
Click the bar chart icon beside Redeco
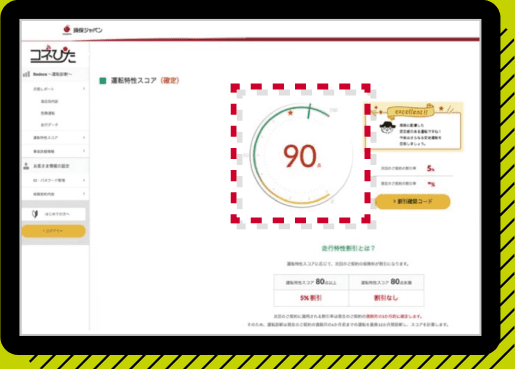click(26, 74)
